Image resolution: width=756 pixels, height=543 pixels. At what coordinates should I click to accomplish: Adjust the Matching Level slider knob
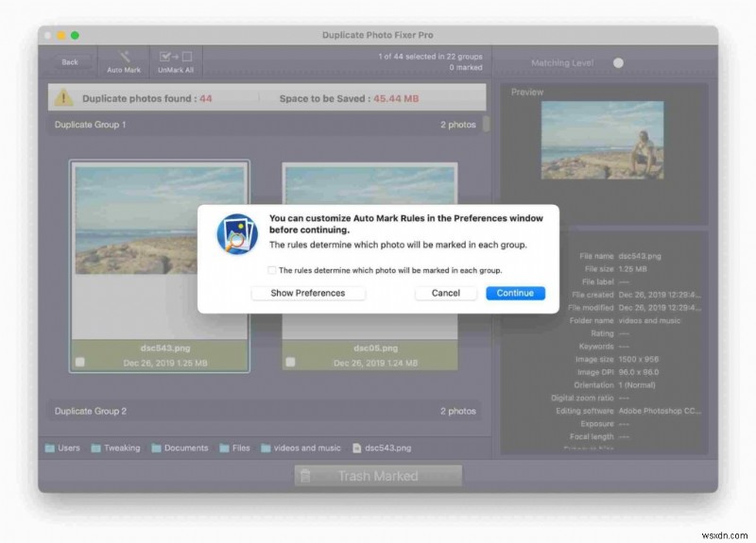[618, 63]
